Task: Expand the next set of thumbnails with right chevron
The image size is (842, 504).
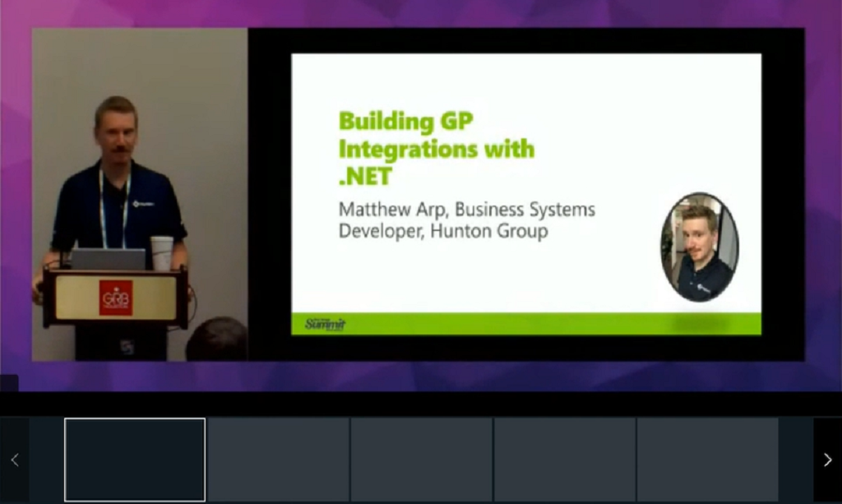Action: tap(827, 460)
